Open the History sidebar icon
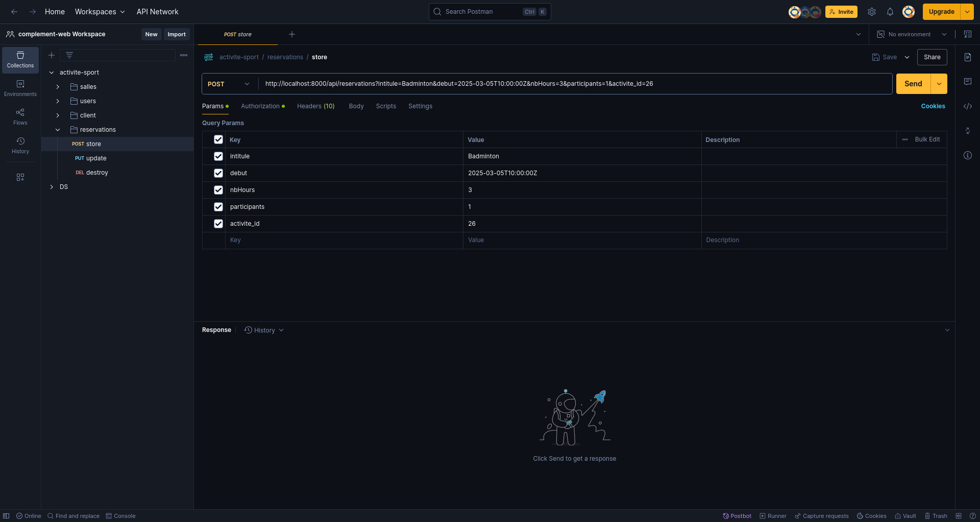Viewport: 980px width, 522px height. [20, 146]
